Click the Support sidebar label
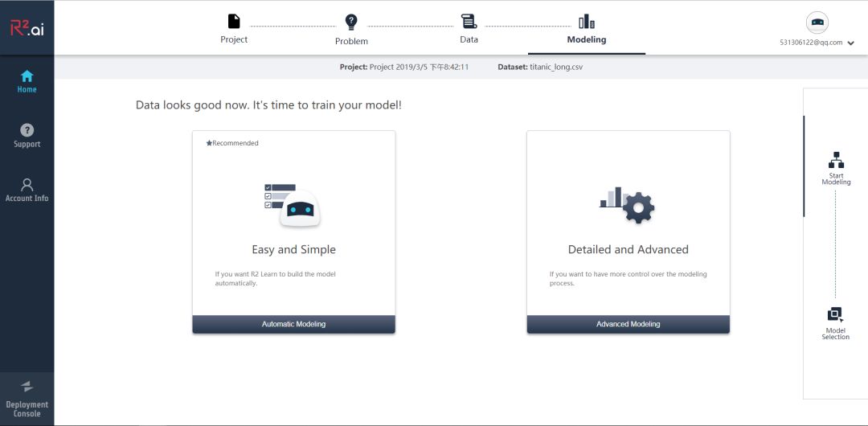 point(27,144)
